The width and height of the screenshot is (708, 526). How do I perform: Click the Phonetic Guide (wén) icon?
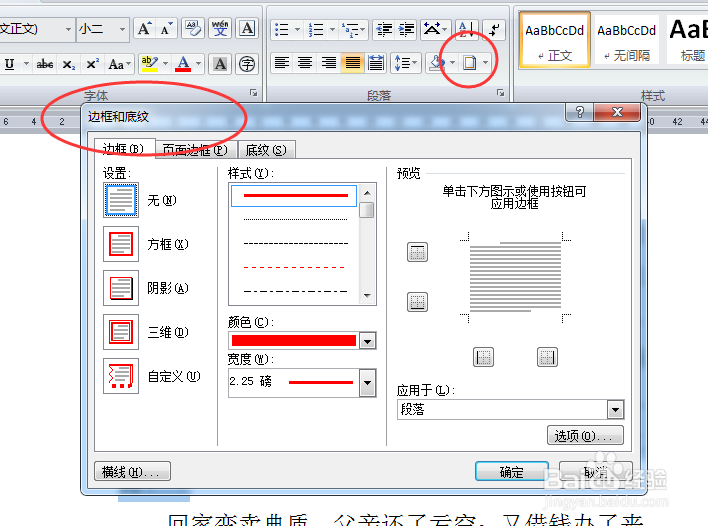coord(220,29)
